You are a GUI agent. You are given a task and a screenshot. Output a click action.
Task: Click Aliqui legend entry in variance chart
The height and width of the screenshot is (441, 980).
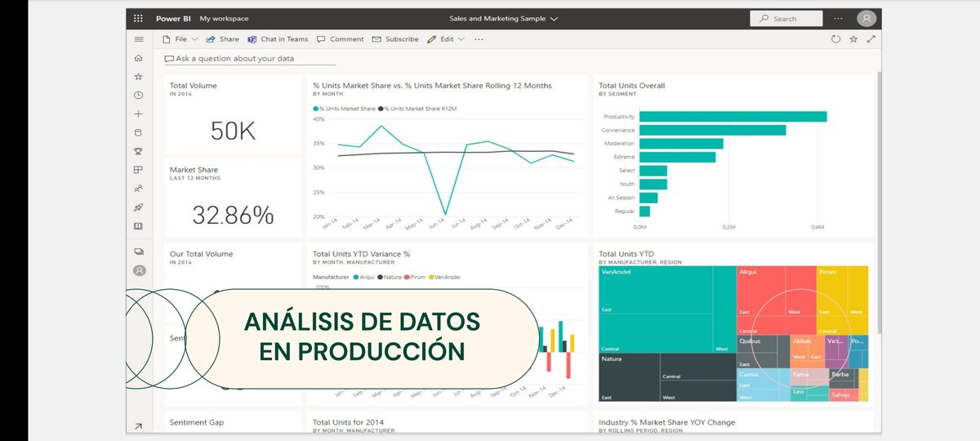coord(363,278)
